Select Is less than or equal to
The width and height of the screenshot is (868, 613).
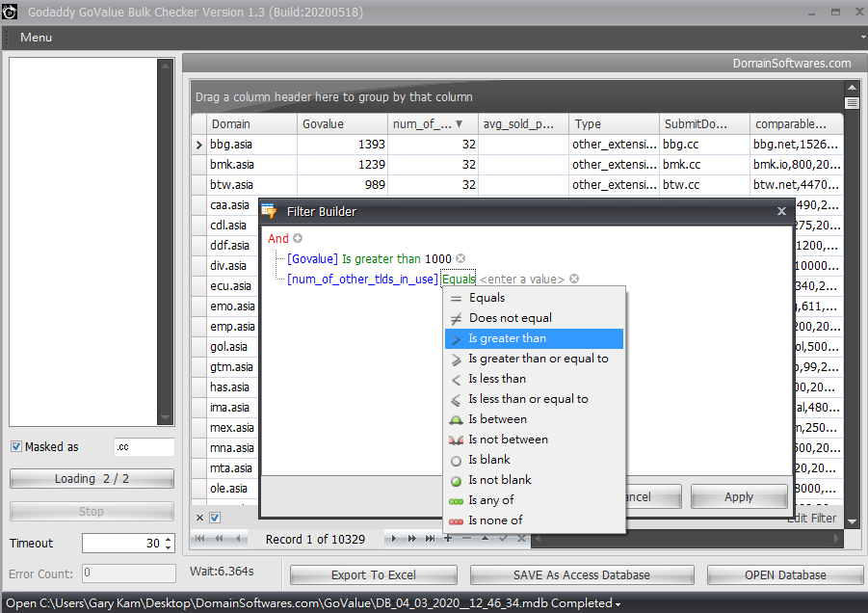coord(535,399)
